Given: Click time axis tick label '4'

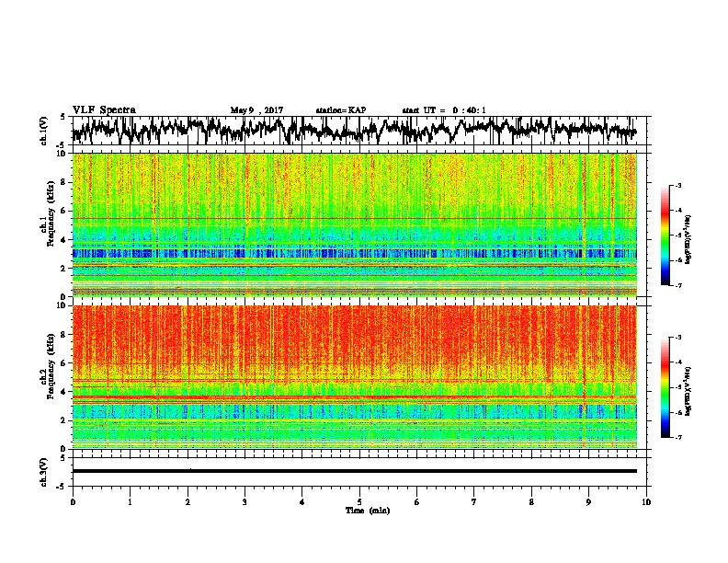Looking at the screenshot, I should tap(302, 502).
